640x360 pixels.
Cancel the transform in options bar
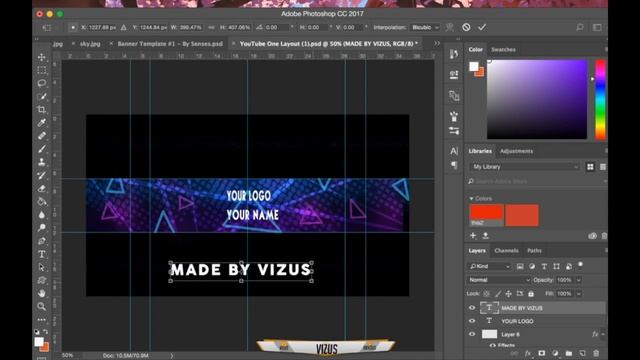tap(466, 27)
